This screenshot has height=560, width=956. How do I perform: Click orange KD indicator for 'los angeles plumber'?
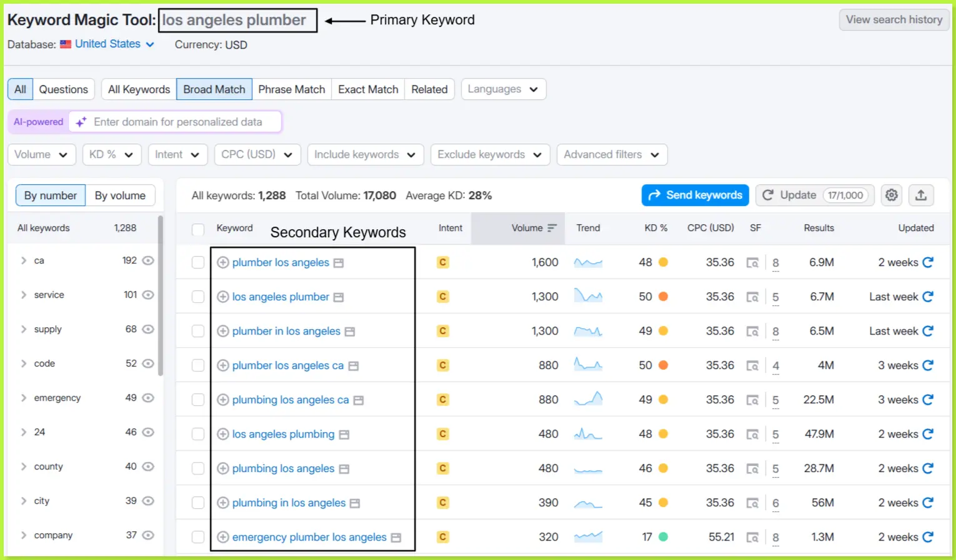[x=663, y=297]
